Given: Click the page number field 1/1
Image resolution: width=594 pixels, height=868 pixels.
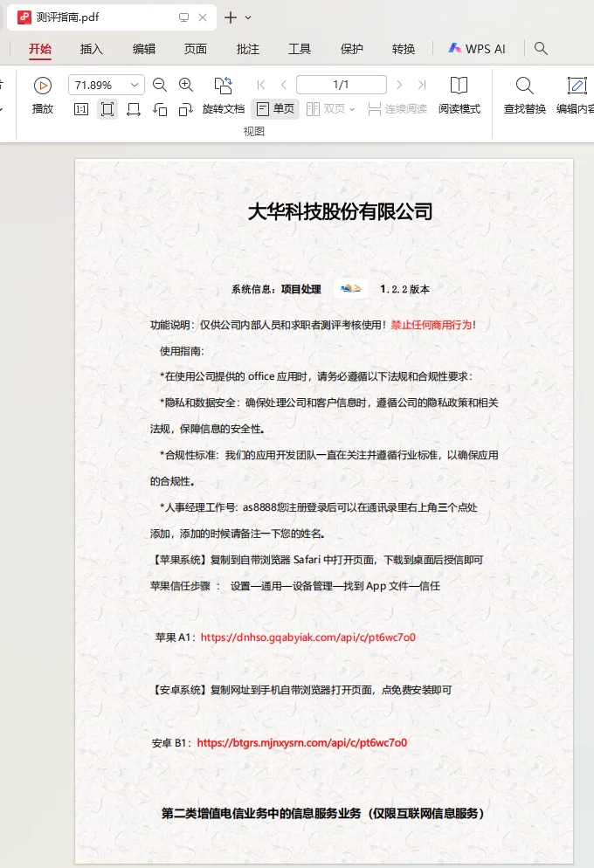Looking at the screenshot, I should tap(341, 85).
